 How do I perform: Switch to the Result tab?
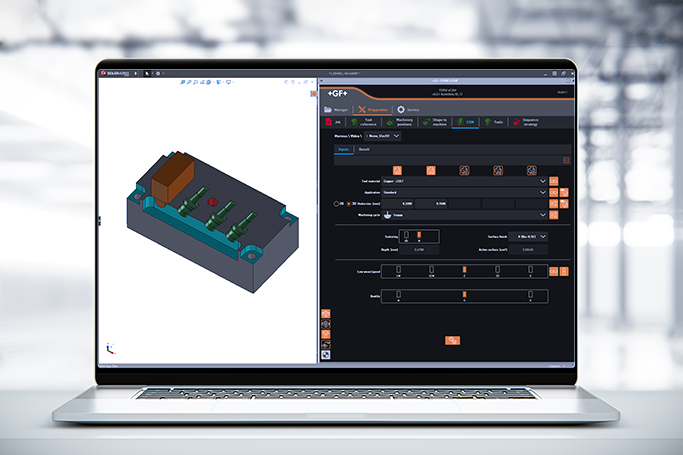(363, 148)
